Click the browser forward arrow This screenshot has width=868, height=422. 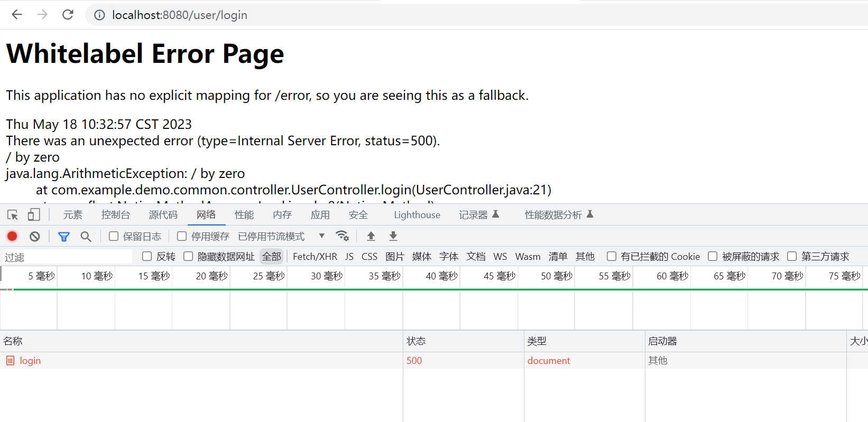(x=42, y=15)
